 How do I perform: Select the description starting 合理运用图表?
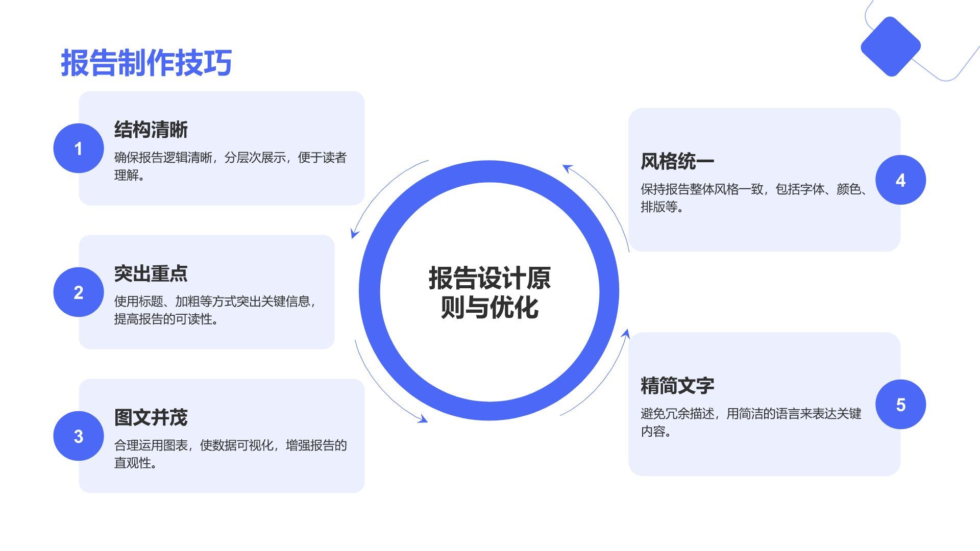click(230, 454)
